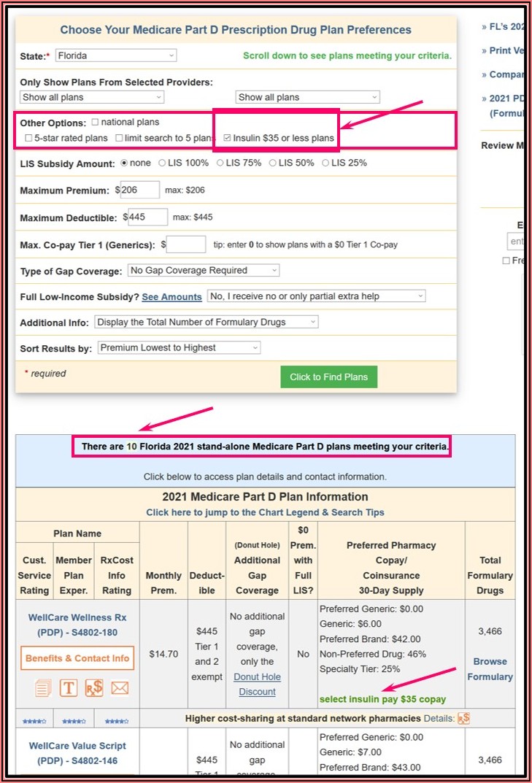This screenshot has width=532, height=783.
Task: Select the LIS 100% radio button
Action: pyautogui.click(x=162, y=163)
